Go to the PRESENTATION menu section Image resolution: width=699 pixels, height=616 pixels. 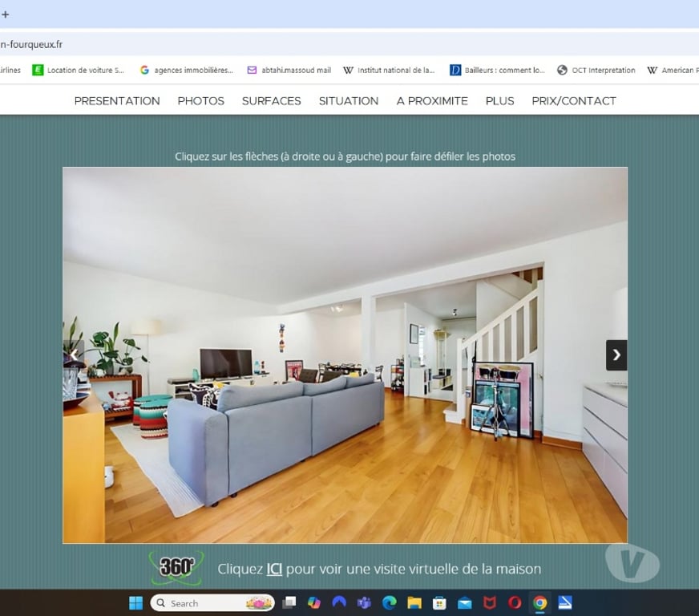point(117,101)
